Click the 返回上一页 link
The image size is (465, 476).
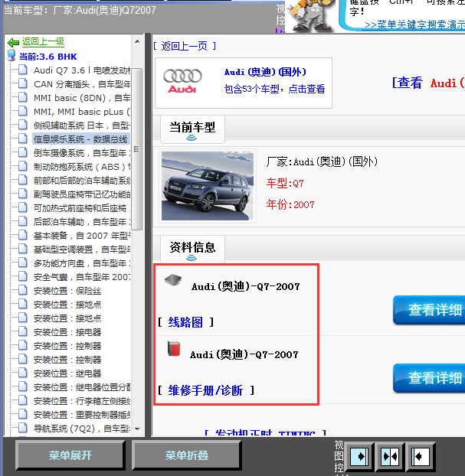(184, 46)
